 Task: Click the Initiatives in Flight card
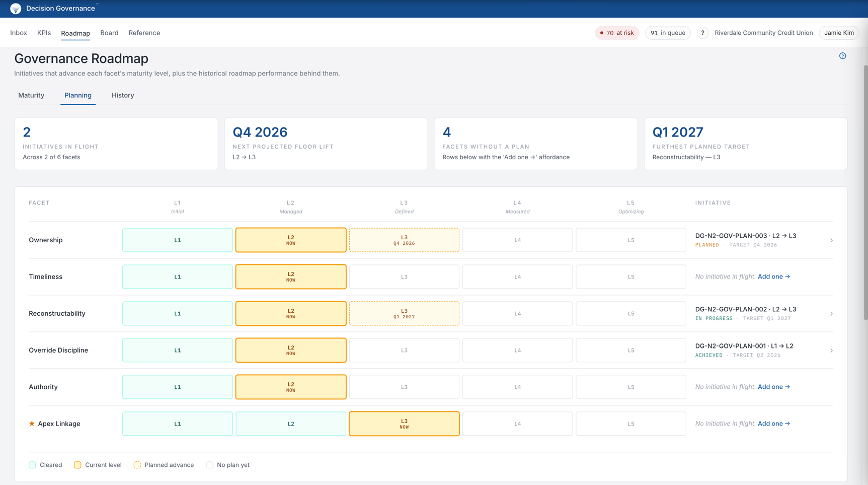pos(116,144)
